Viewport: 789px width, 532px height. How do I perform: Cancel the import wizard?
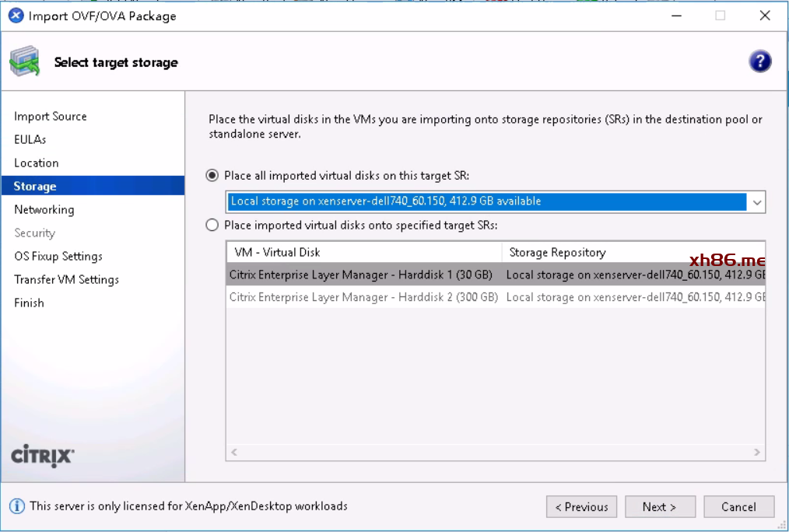point(738,507)
